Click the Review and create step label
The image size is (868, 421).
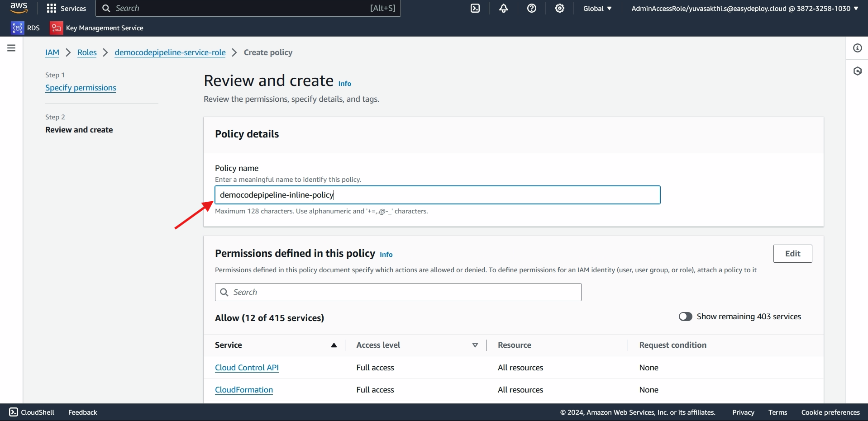79,130
